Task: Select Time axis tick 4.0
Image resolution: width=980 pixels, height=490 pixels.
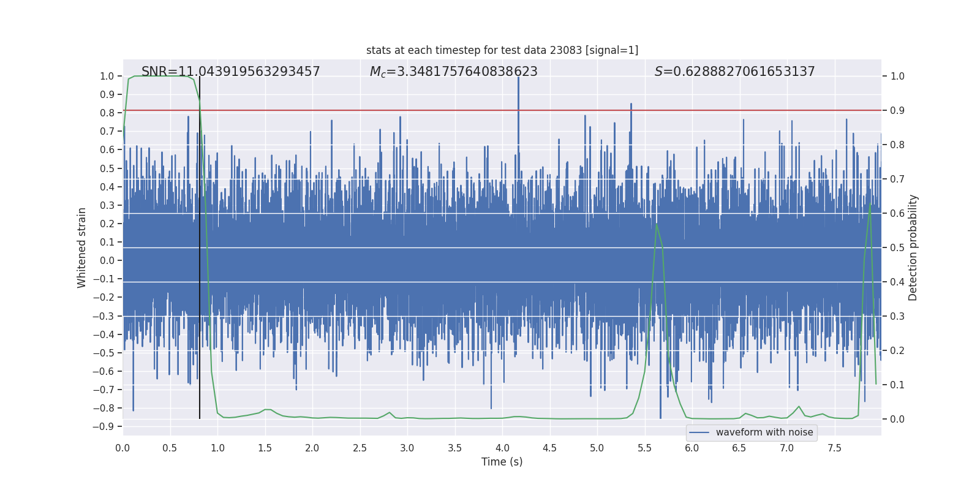Action: 502,448
